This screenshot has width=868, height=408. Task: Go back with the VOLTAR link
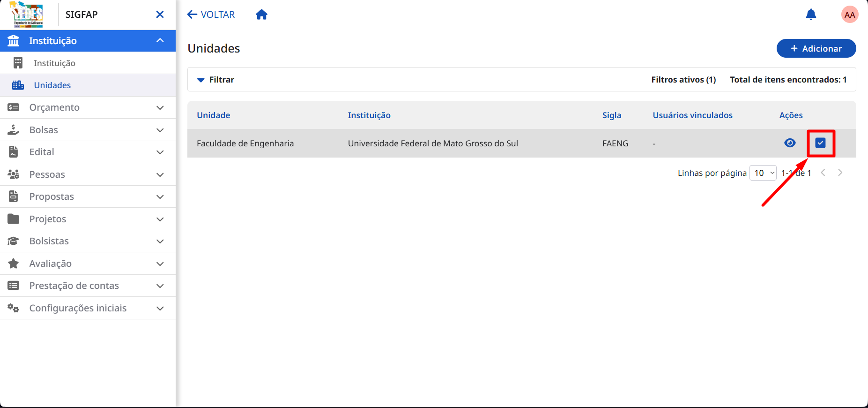pyautogui.click(x=211, y=15)
